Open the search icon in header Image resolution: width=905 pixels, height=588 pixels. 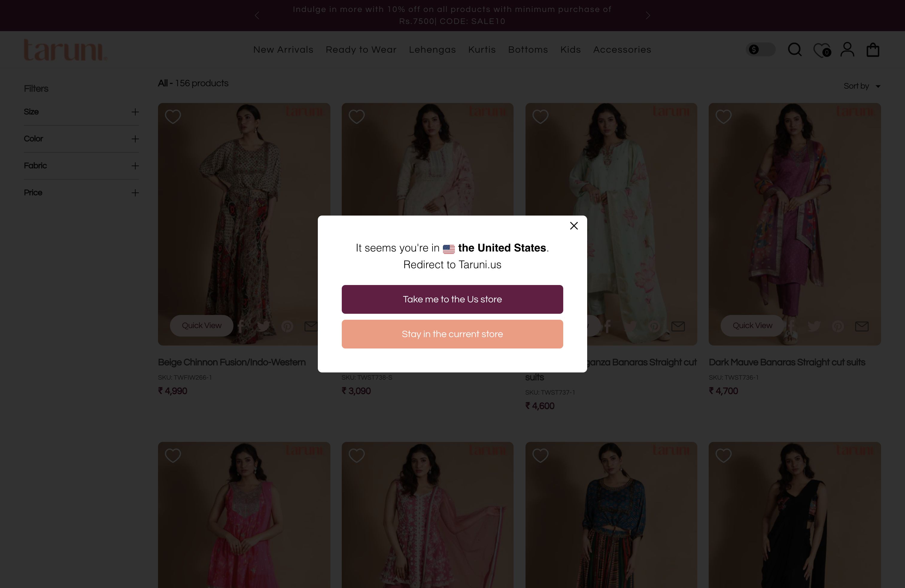pos(794,50)
